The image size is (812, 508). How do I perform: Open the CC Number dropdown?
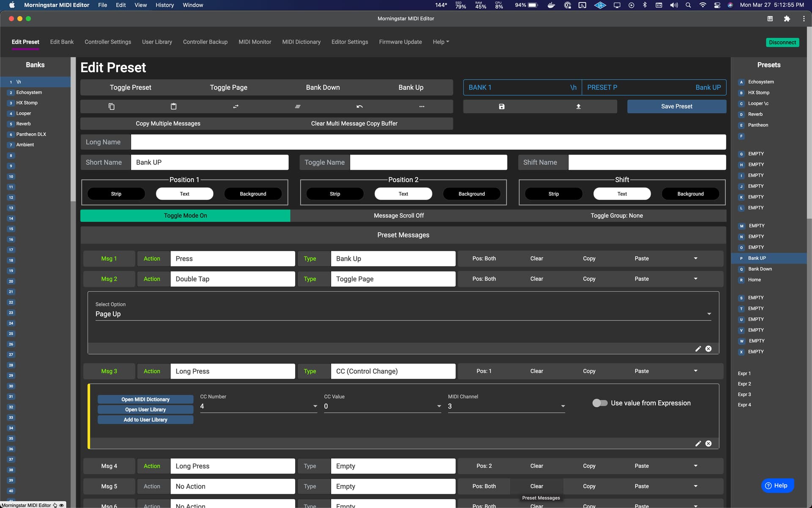(258, 406)
